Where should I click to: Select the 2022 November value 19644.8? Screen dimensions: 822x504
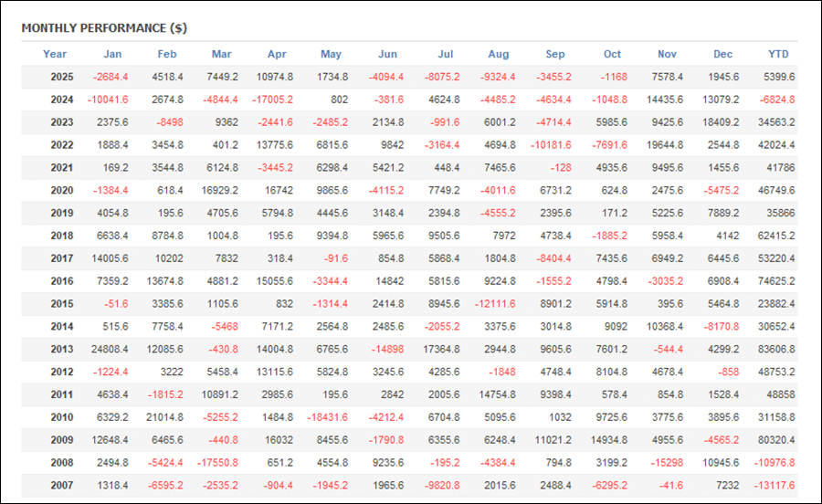tap(664, 145)
